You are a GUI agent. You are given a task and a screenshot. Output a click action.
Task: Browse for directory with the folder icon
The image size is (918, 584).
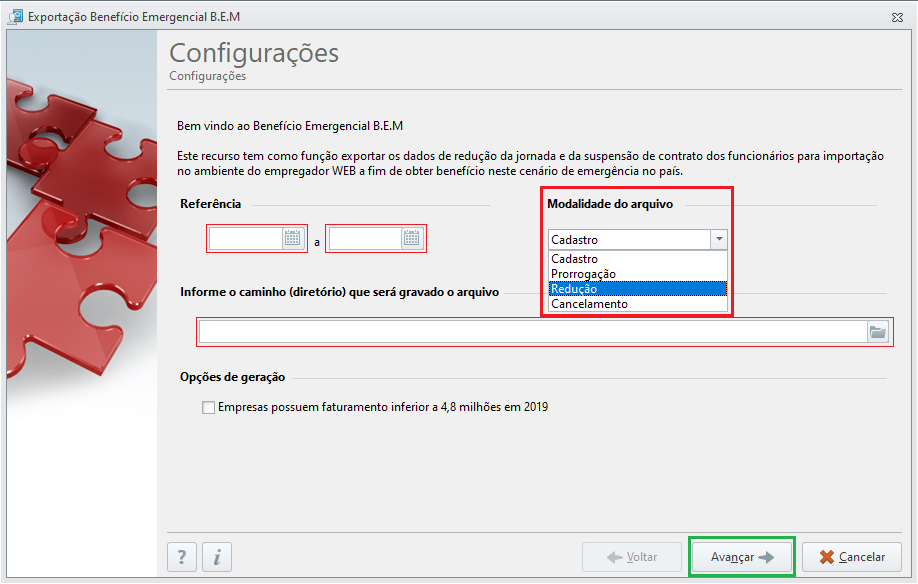point(878,332)
